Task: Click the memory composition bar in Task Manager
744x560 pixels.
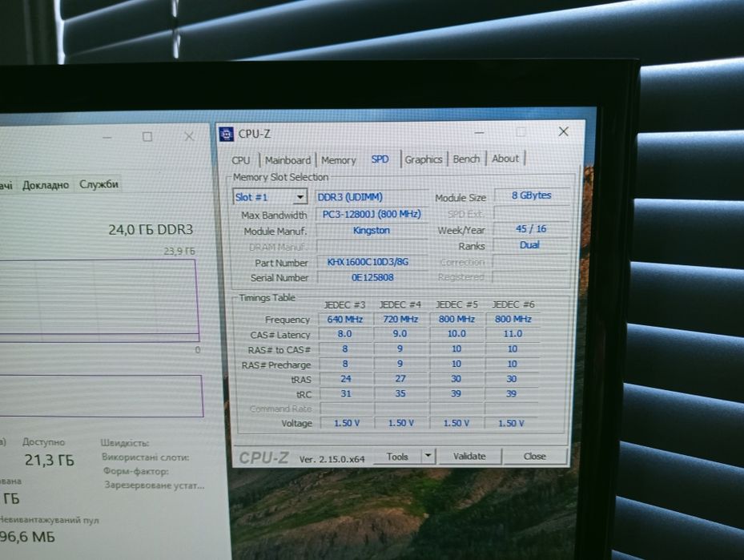Action: click(x=101, y=397)
